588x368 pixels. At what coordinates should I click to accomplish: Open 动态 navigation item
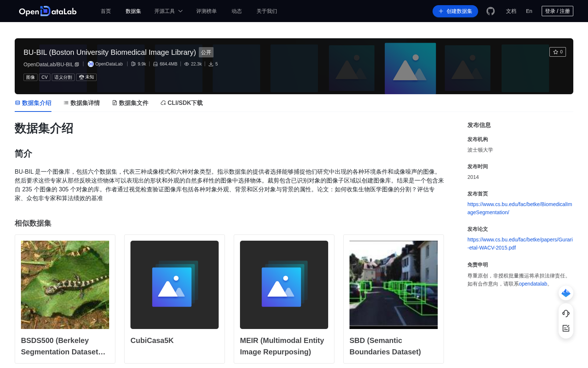[x=237, y=11]
